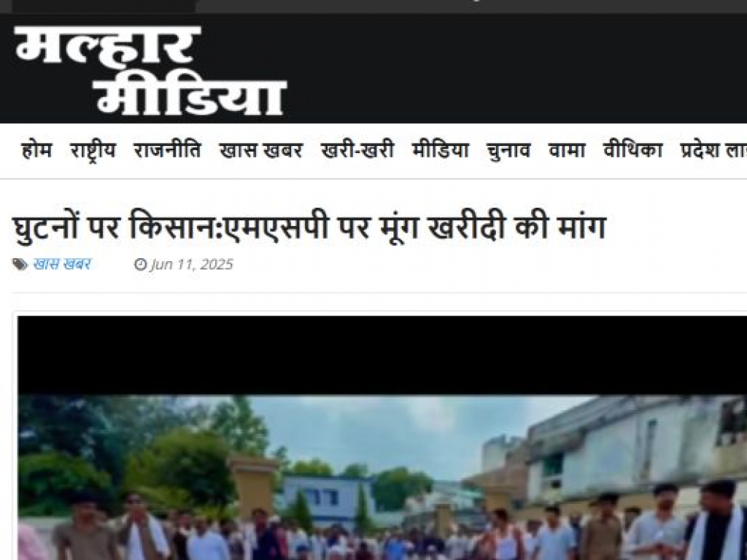
Task: Open the वीथिका navigation item
Action: pos(632,150)
